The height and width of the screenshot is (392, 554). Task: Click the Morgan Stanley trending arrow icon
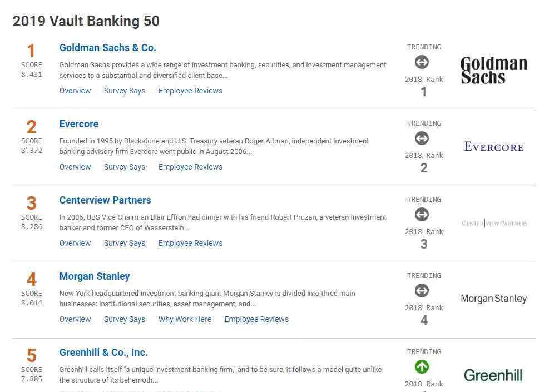pos(422,291)
